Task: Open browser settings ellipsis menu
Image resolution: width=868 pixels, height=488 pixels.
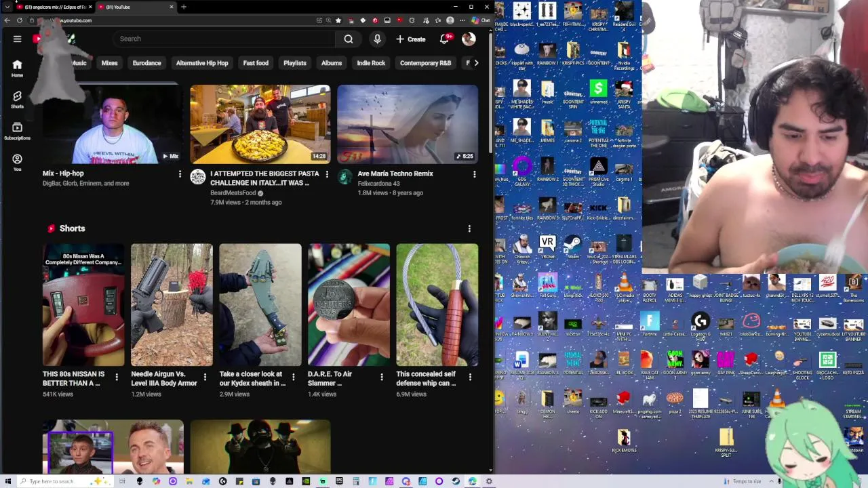Action: (462, 20)
